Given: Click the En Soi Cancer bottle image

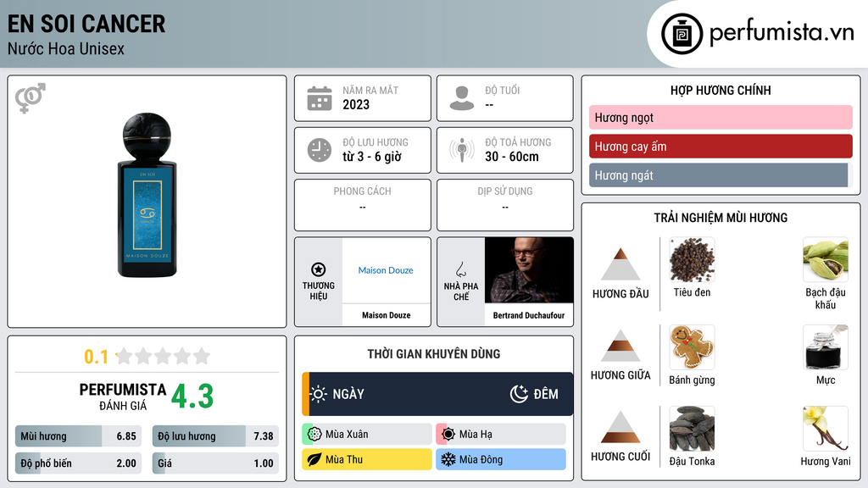Looking at the screenshot, I should coord(147,196).
